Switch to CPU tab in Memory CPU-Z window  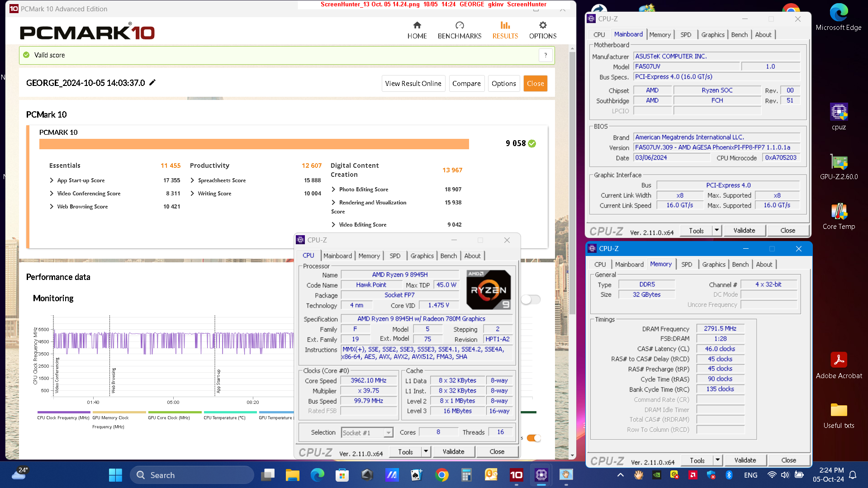600,264
